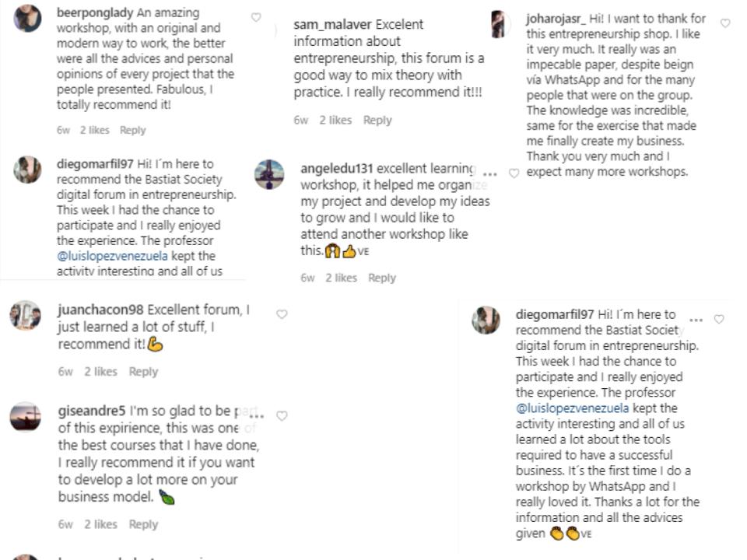
Task: Open sam_malaver username profile link
Action: (332, 24)
